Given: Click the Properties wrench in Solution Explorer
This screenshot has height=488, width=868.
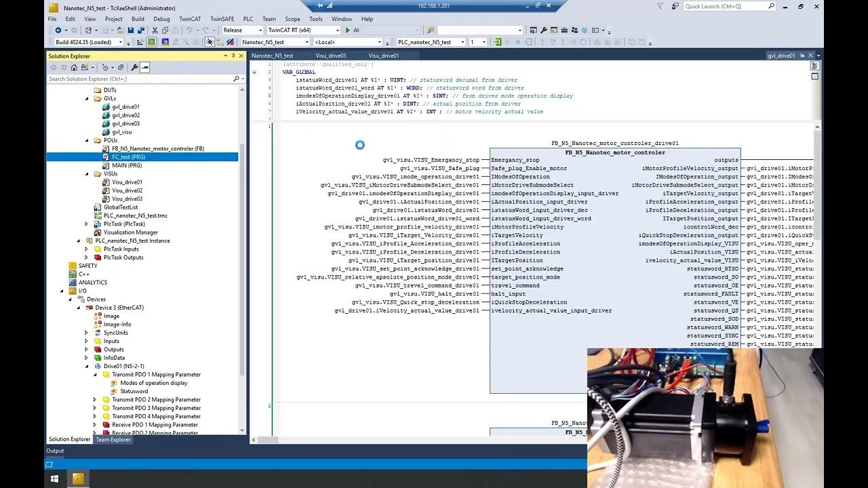Looking at the screenshot, I should (134, 67).
